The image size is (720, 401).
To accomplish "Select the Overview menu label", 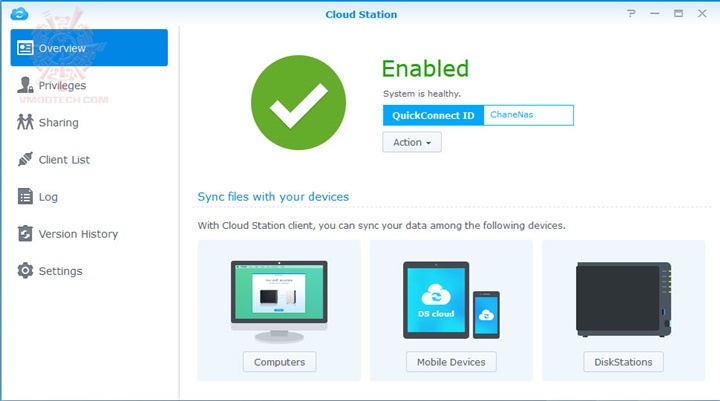I will coord(62,48).
